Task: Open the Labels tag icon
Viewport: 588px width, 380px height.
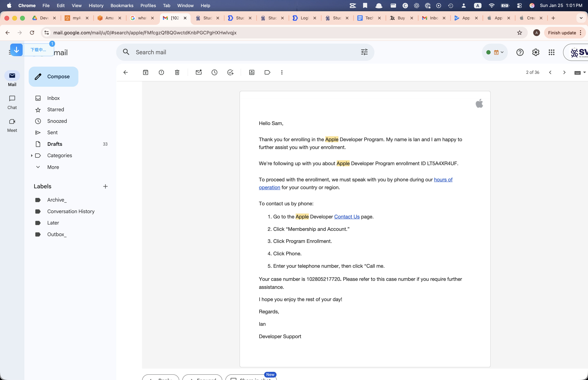Action: point(267,72)
